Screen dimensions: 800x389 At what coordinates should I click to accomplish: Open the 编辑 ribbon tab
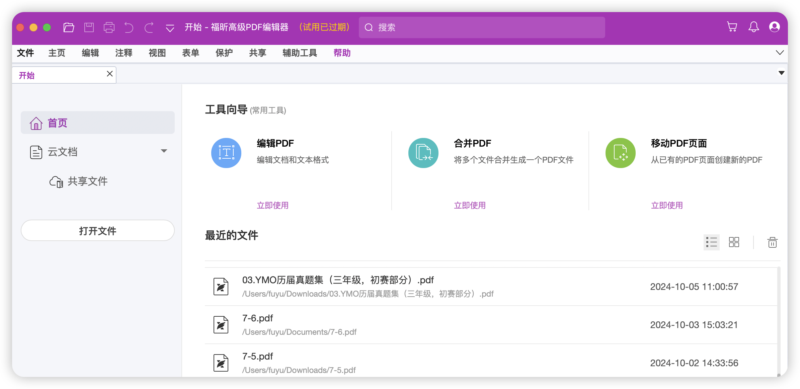point(90,53)
